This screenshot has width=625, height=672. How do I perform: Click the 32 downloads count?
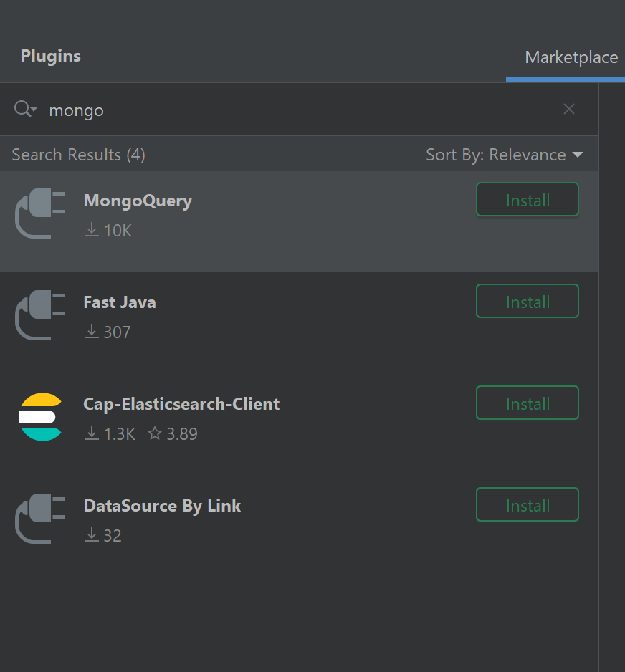(x=103, y=535)
